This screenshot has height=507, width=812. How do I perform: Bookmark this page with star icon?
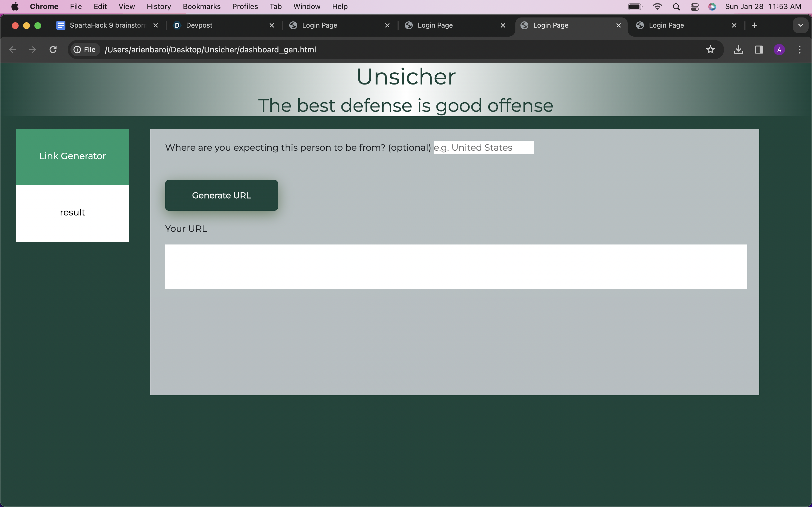(x=710, y=50)
